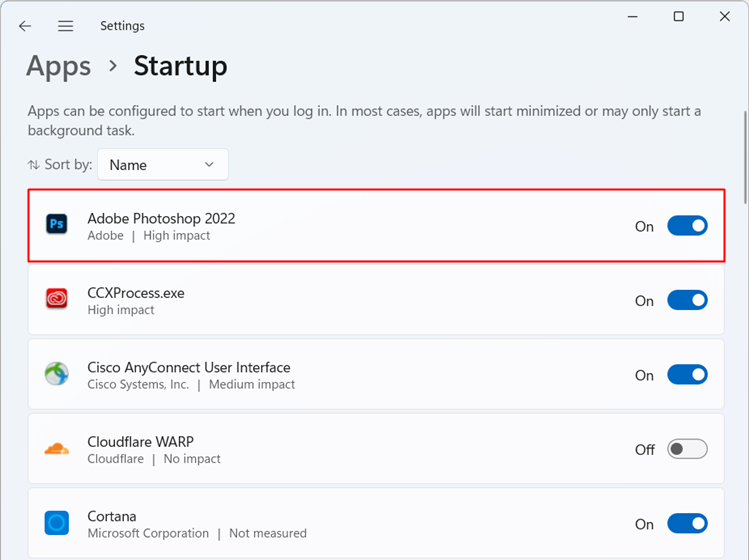Turn off CCXProcess.exe startup switch
This screenshot has width=749, height=560.
687,300
